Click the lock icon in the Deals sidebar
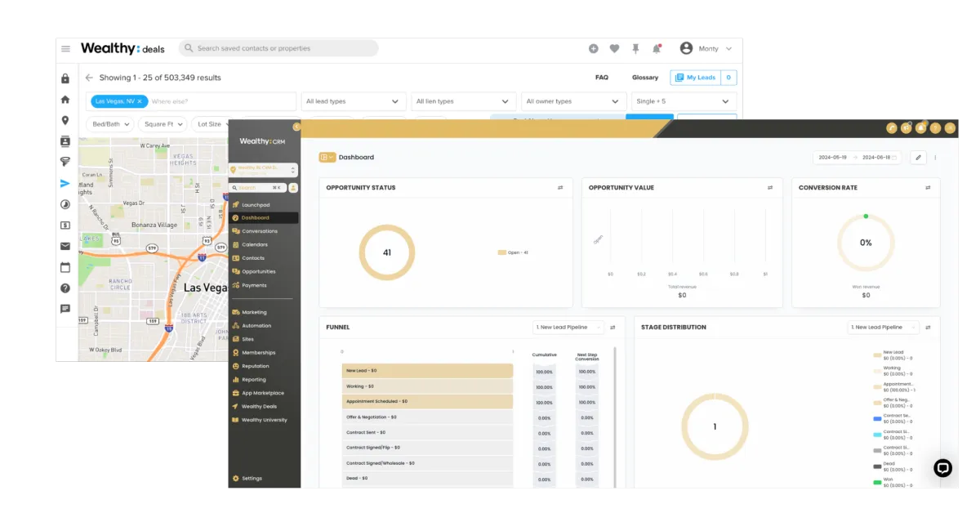Image resolution: width=980 pixels, height=531 pixels. click(x=65, y=78)
